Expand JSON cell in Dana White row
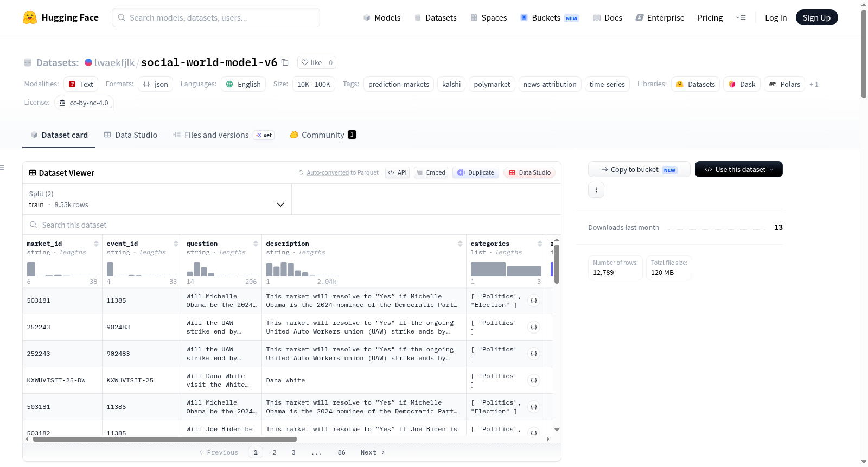 tap(534, 380)
